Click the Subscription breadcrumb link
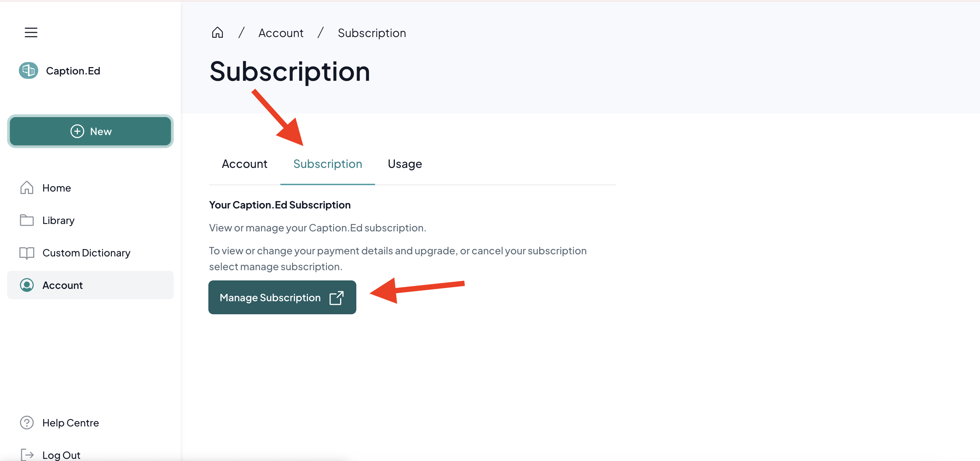The width and height of the screenshot is (980, 461). [372, 33]
